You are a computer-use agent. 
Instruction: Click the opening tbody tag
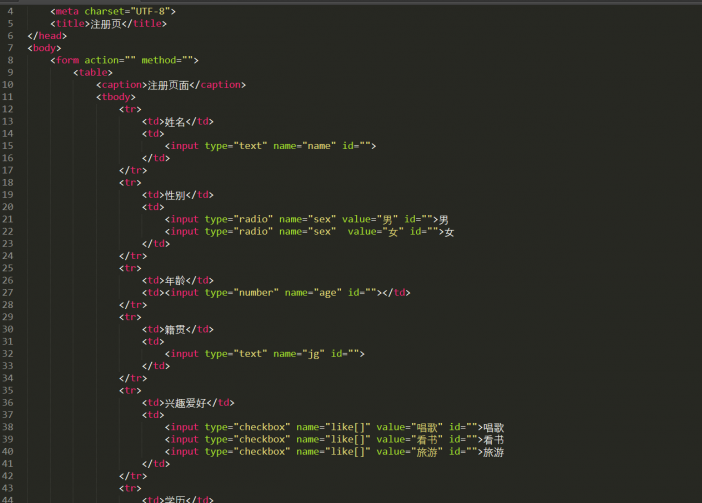pos(116,97)
